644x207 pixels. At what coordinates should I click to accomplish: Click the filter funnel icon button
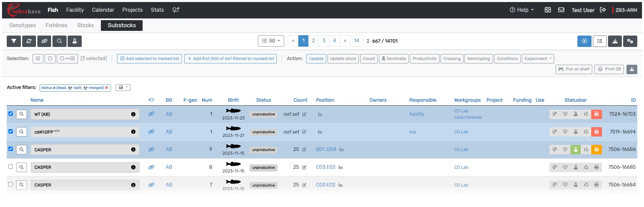[x=14, y=41]
